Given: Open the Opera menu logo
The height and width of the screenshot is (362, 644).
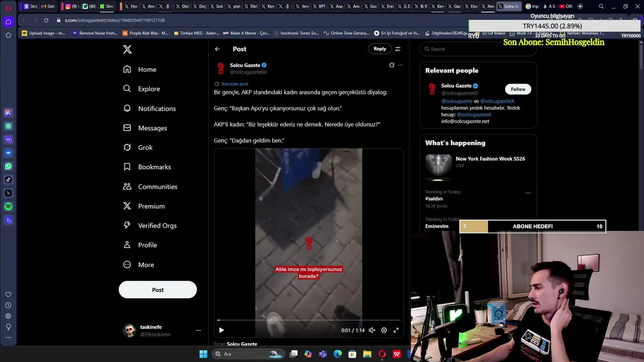Looking at the screenshot, I should pos(8,8).
